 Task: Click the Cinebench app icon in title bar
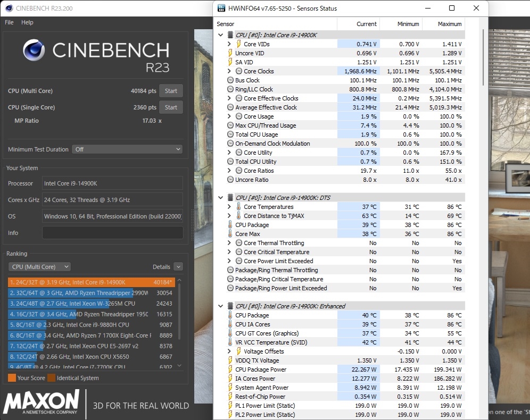click(x=9, y=8)
